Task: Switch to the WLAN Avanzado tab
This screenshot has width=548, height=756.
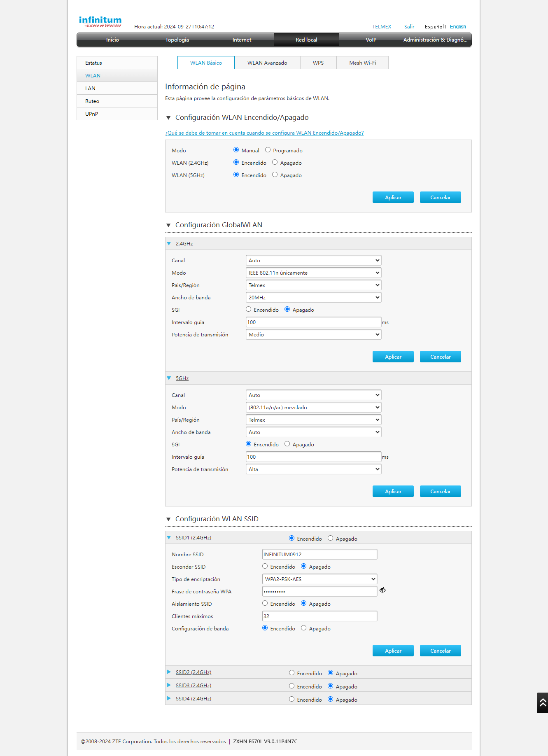Action: click(x=267, y=63)
